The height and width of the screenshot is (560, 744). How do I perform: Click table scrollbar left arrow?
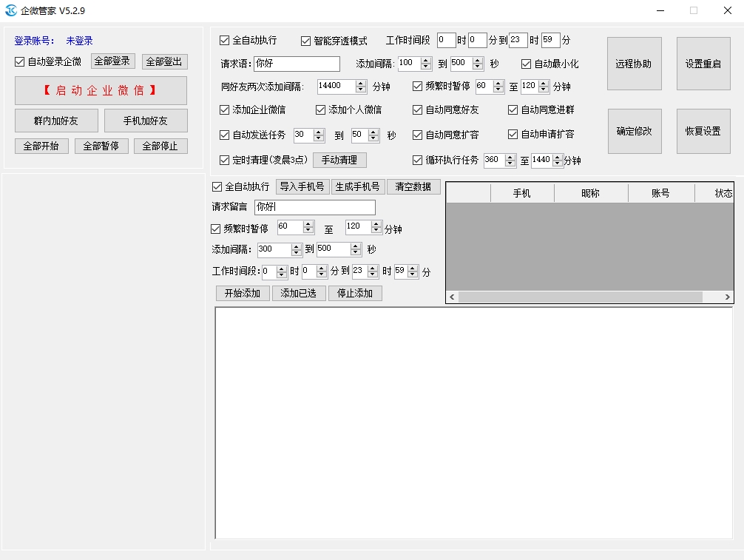coord(452,297)
